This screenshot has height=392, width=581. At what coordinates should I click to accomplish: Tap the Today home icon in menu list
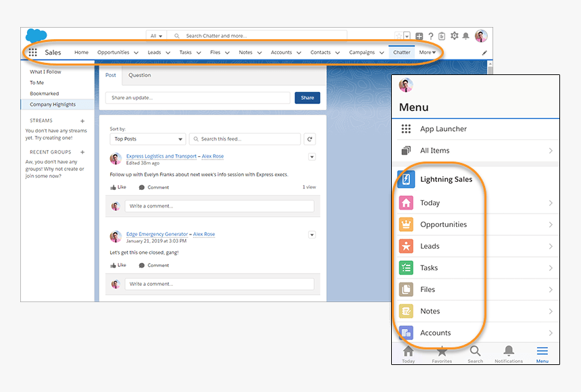[406, 203]
